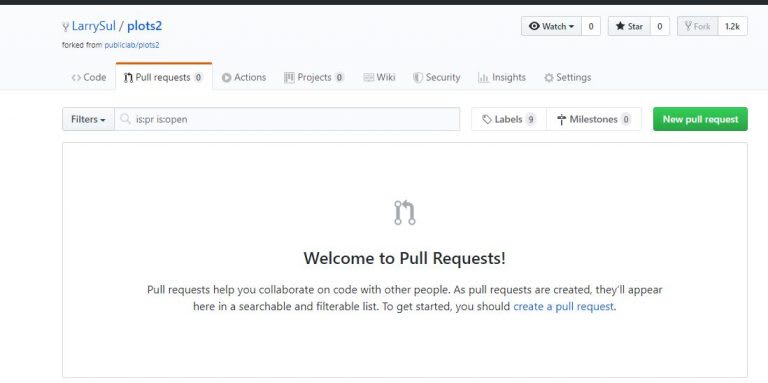Go to the Projects tab
768x383 pixels.
pyautogui.click(x=314, y=77)
